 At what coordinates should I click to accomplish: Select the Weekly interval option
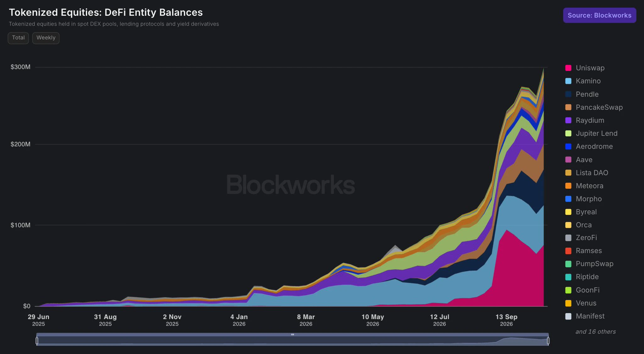(46, 38)
